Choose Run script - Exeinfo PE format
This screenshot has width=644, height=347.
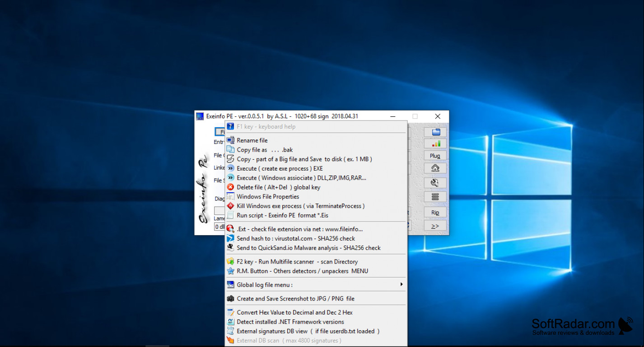point(316,215)
